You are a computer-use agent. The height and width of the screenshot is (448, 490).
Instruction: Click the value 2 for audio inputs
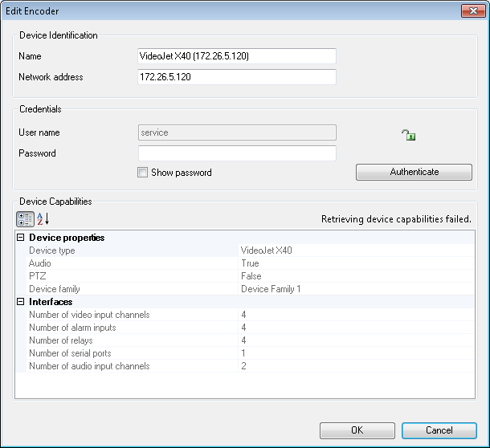tap(243, 366)
